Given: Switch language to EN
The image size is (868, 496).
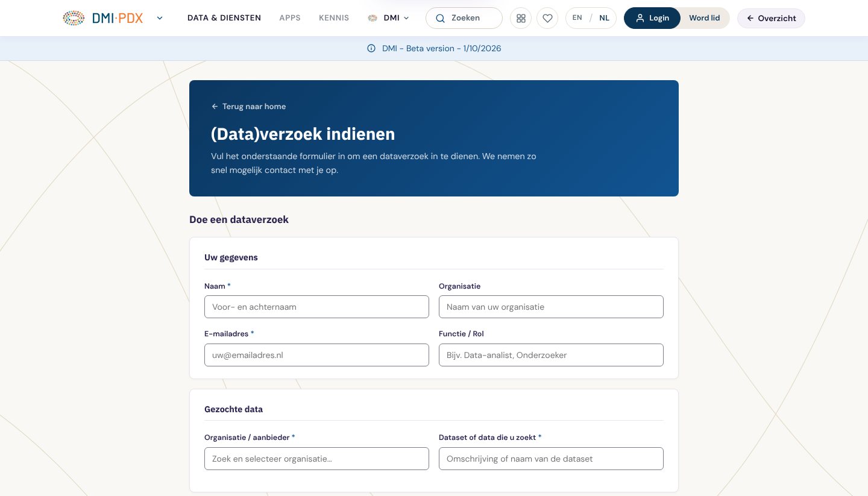Looking at the screenshot, I should tap(577, 18).
